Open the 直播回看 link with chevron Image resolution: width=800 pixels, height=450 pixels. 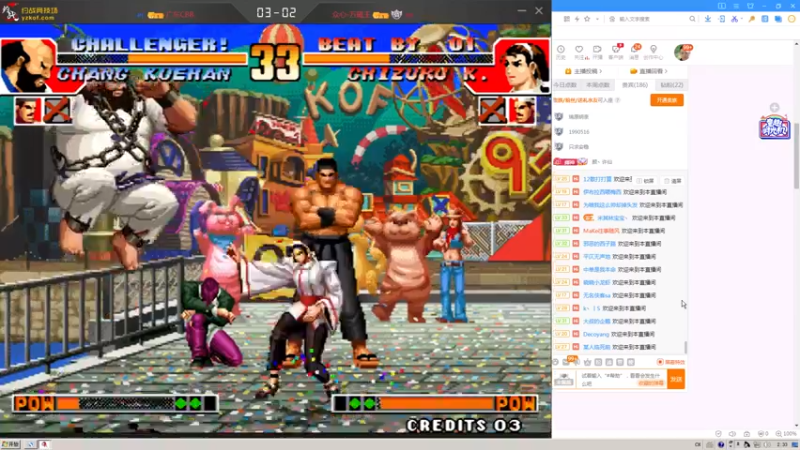tap(648, 71)
